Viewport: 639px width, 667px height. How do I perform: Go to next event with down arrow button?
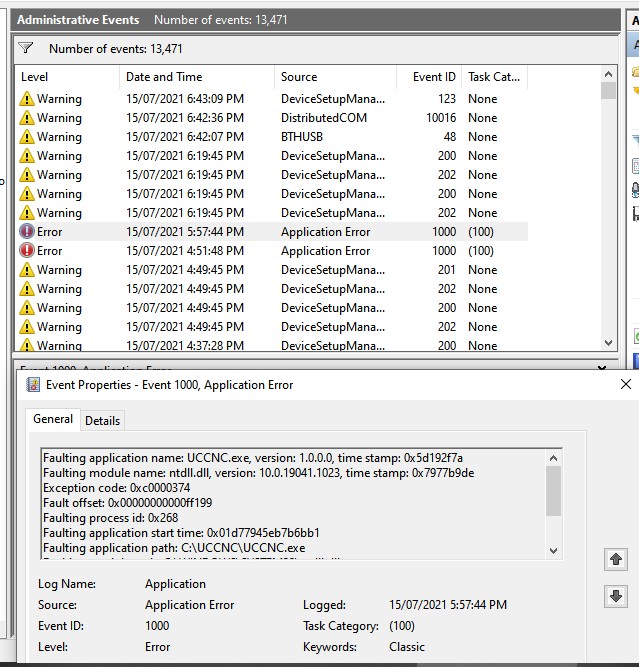tap(616, 596)
